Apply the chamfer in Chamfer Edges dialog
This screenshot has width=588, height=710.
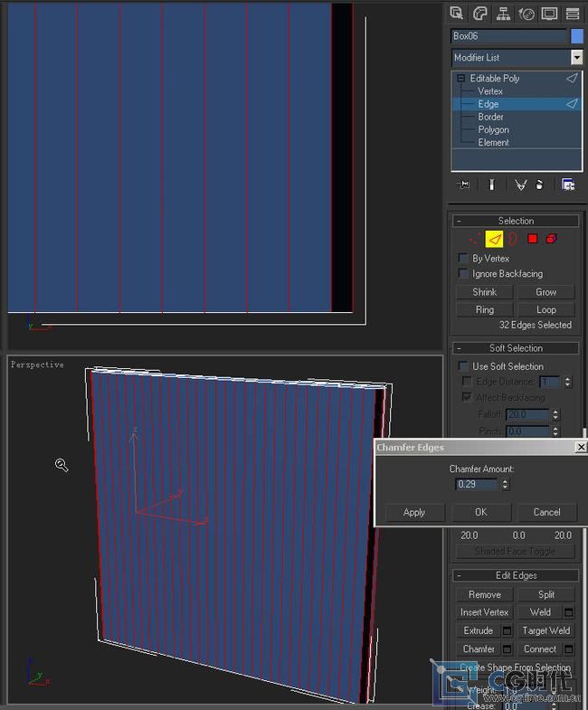[414, 512]
